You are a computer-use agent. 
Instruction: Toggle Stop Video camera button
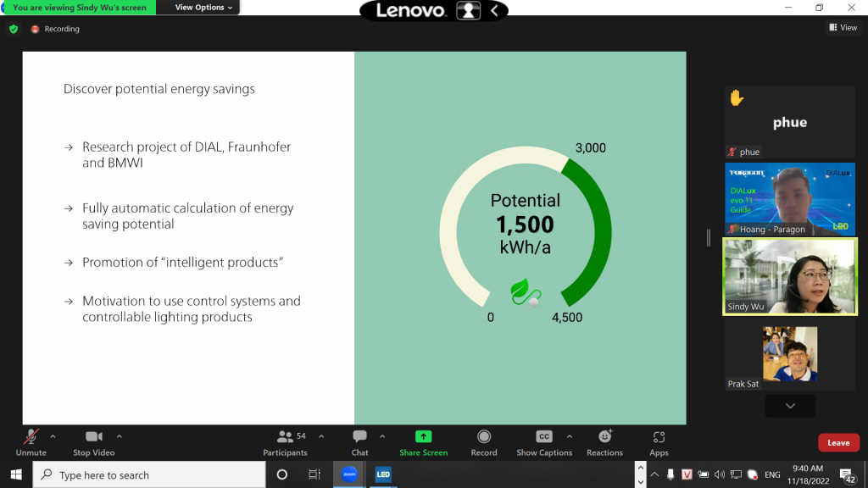tap(93, 437)
